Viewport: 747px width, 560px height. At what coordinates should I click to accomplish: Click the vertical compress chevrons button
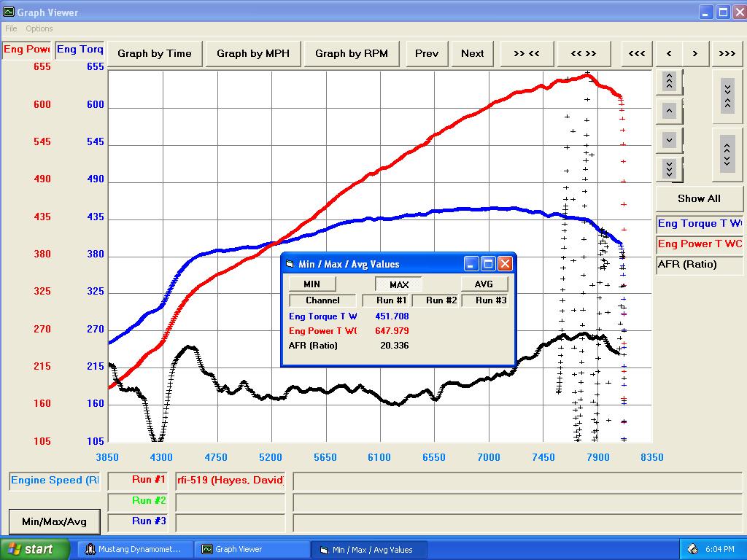(x=727, y=96)
